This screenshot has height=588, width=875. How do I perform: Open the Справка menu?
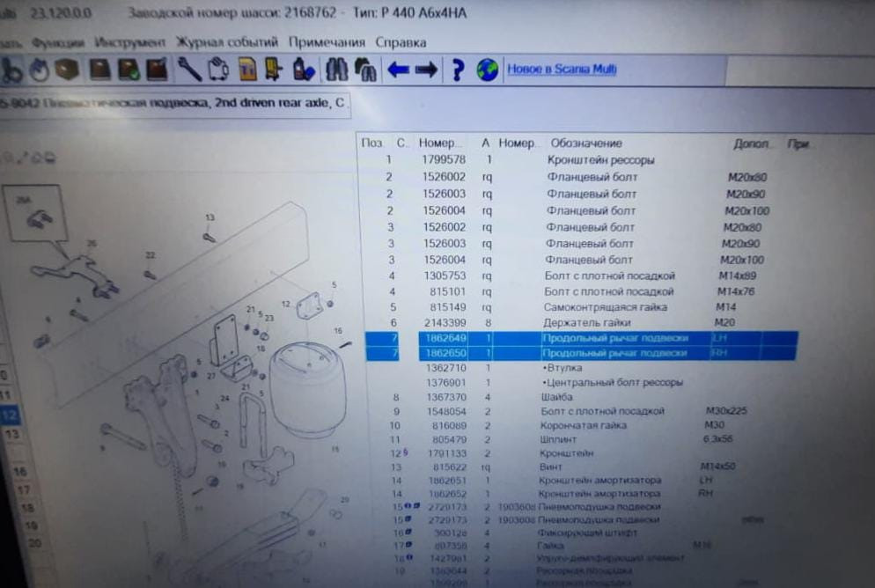pyautogui.click(x=401, y=42)
